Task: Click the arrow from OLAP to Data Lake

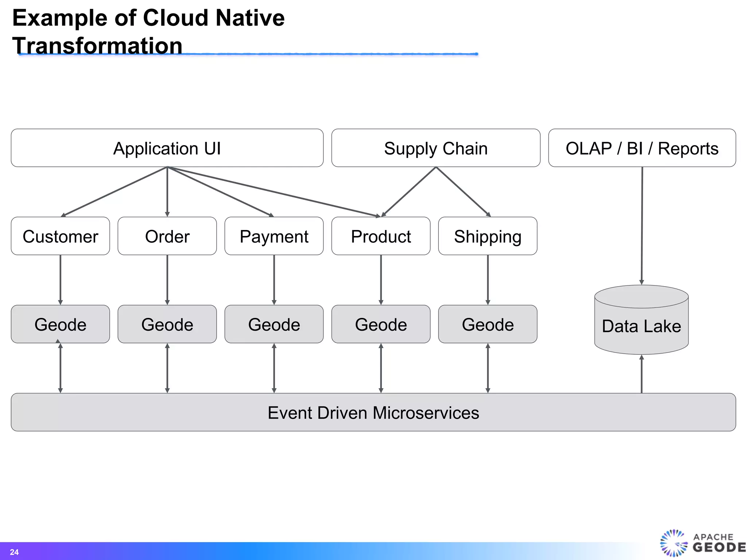Action: [642, 226]
